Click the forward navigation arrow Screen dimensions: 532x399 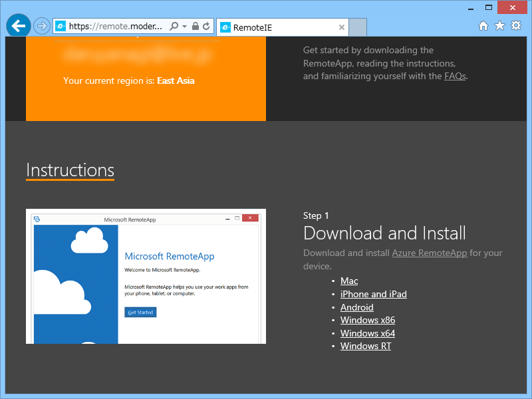[x=41, y=25]
